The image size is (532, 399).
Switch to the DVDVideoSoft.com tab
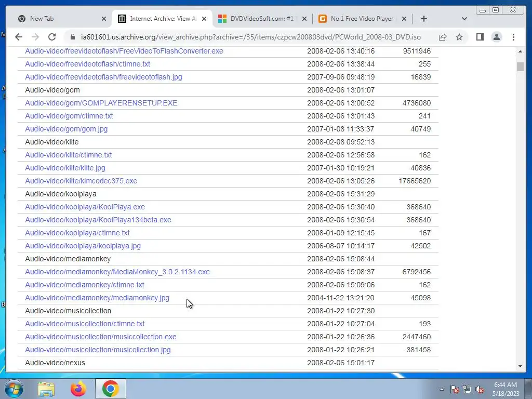tap(262, 19)
